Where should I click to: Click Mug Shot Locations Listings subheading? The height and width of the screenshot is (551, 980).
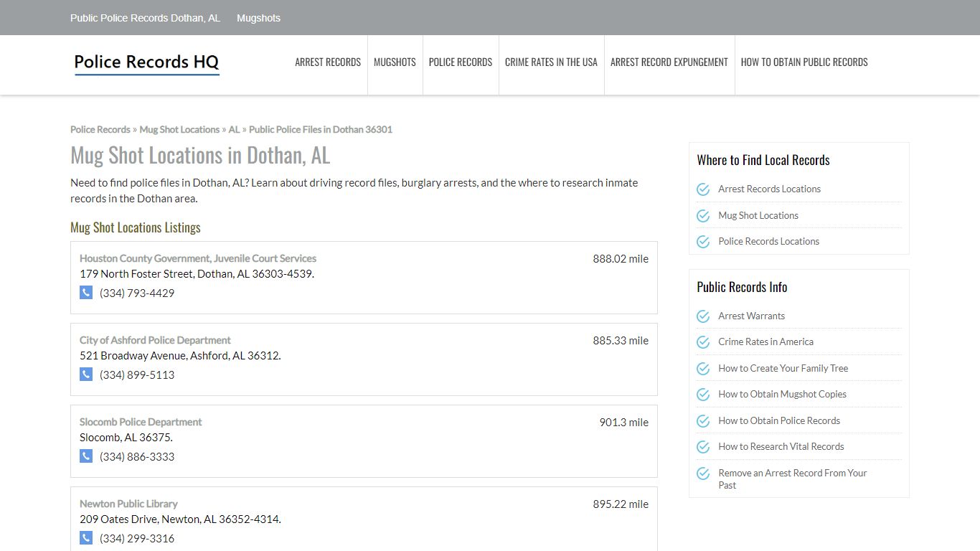tap(136, 227)
